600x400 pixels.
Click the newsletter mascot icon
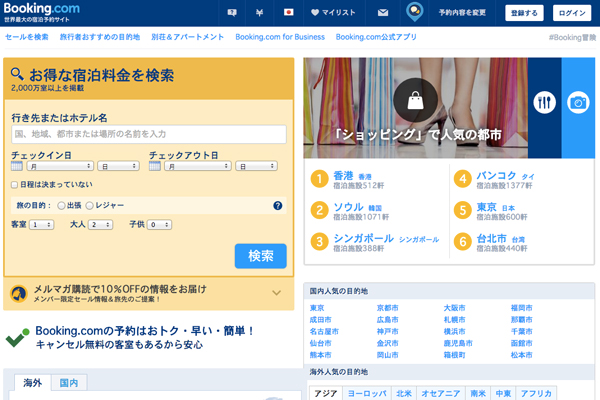coord(19,294)
